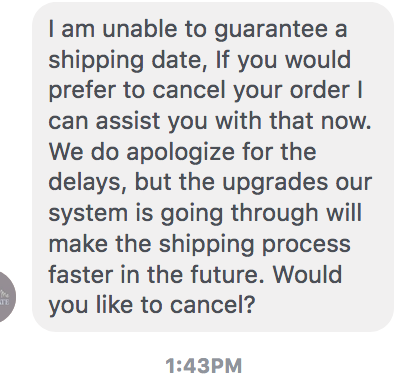Click the word "future" in the message
Image resolution: width=414 pixels, height=384 pixels.
pos(225,275)
